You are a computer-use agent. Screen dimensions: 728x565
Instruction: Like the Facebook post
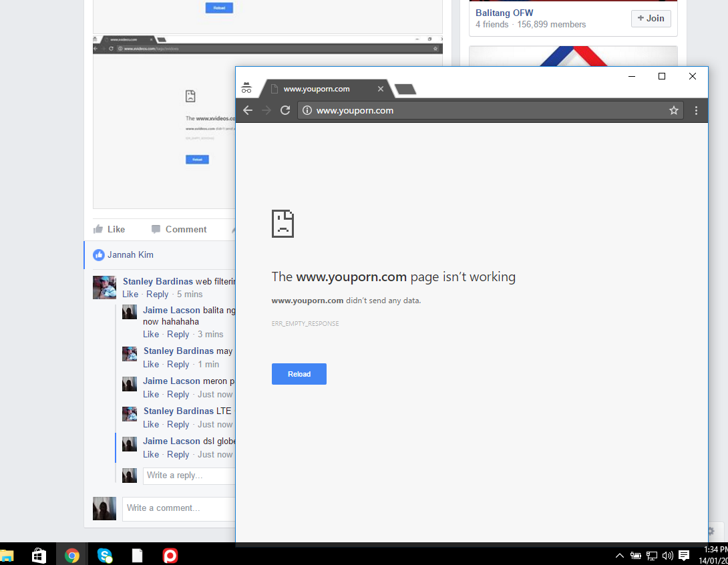pyautogui.click(x=109, y=229)
